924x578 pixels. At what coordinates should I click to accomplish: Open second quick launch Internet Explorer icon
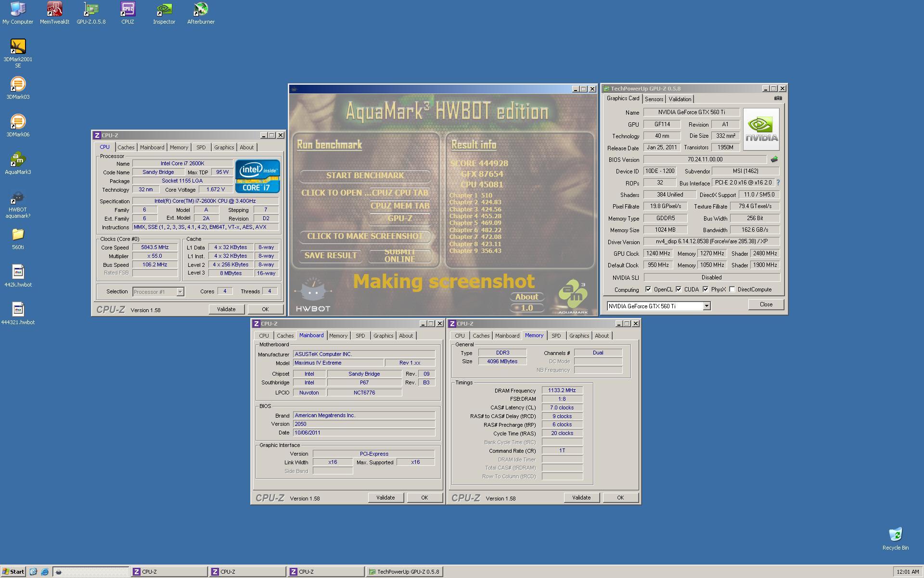(45, 572)
